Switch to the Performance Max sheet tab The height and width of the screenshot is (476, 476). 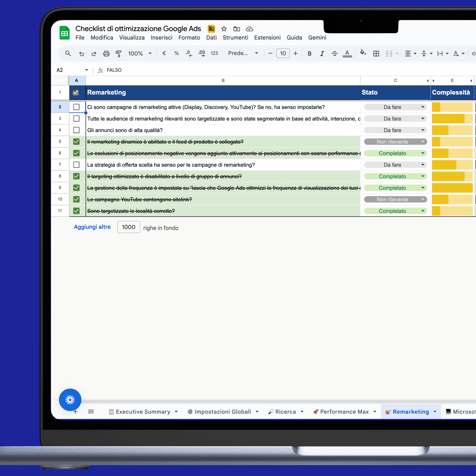[344, 412]
